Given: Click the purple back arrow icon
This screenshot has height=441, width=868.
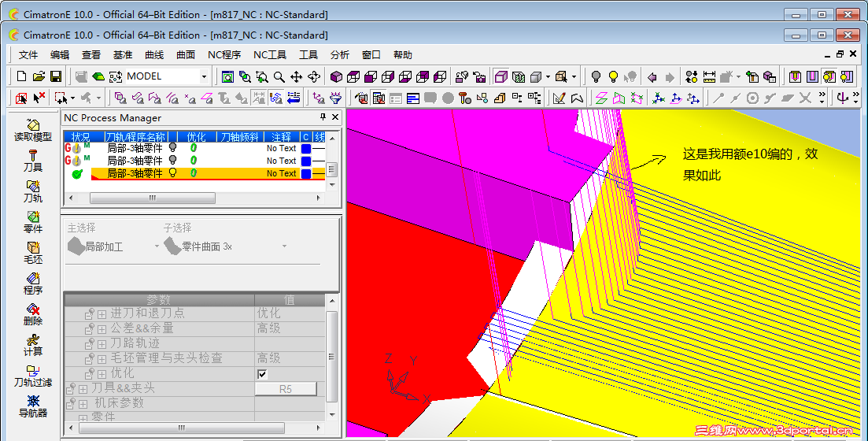Looking at the screenshot, I should 652,76.
